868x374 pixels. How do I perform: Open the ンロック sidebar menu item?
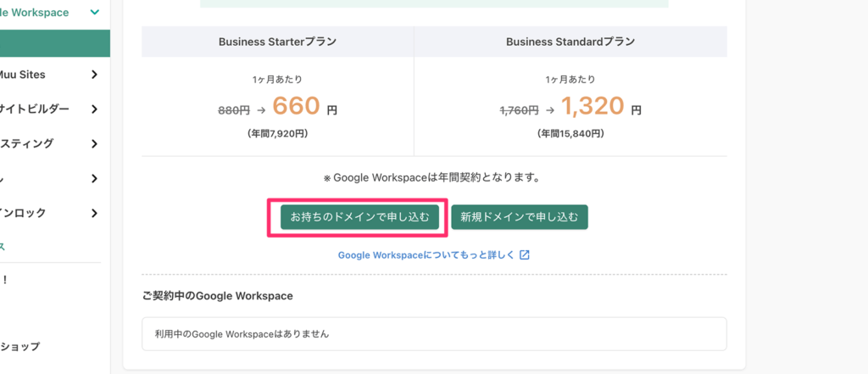[55, 214]
